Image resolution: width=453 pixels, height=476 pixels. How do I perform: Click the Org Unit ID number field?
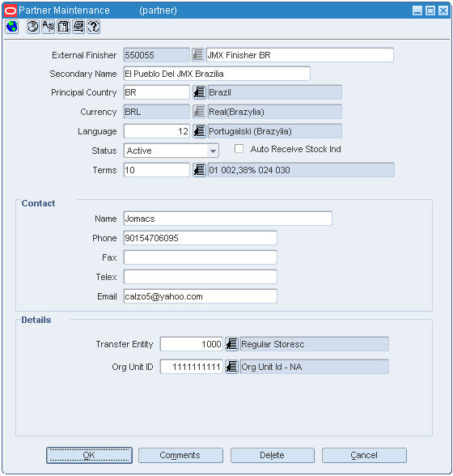(x=192, y=367)
